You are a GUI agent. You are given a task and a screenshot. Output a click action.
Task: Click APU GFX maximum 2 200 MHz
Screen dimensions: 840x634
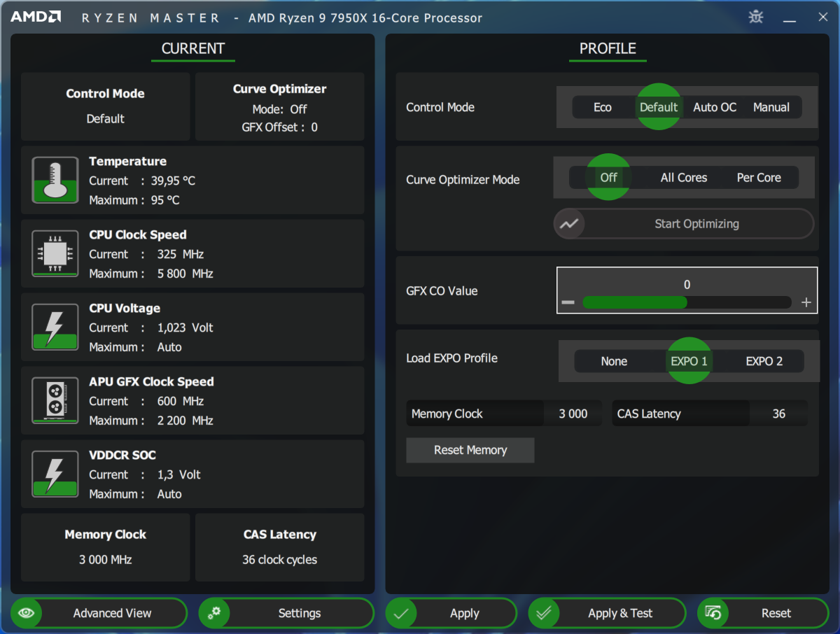coord(185,421)
